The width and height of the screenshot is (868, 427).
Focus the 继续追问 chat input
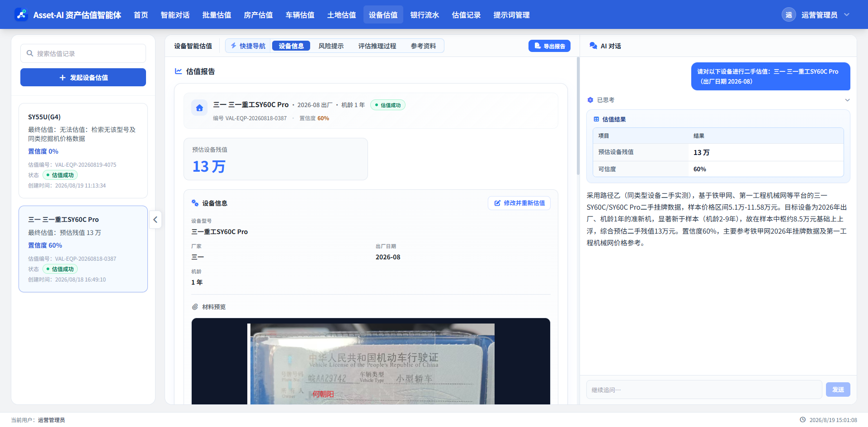[704, 389]
